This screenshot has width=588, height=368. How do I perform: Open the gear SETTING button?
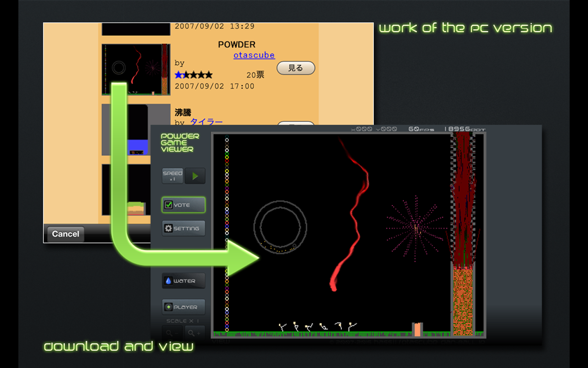(183, 228)
